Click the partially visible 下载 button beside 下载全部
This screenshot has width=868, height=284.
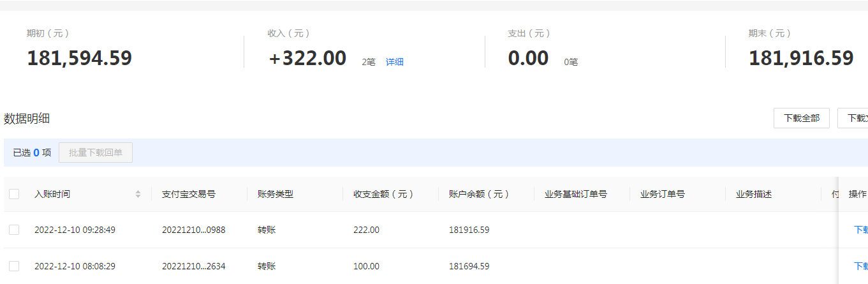[x=853, y=118]
